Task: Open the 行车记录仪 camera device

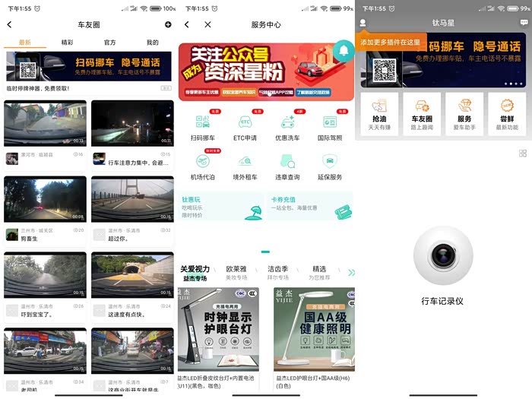Action: tap(443, 255)
